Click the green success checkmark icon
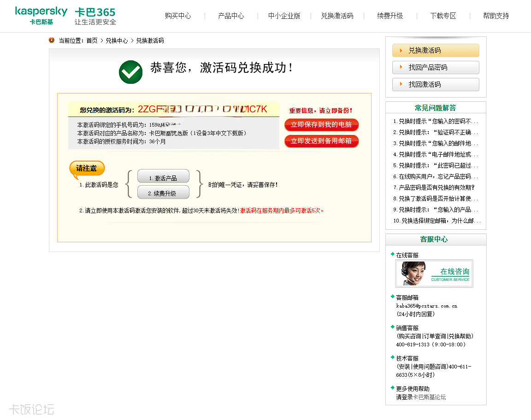The image size is (531, 420). coord(130,72)
